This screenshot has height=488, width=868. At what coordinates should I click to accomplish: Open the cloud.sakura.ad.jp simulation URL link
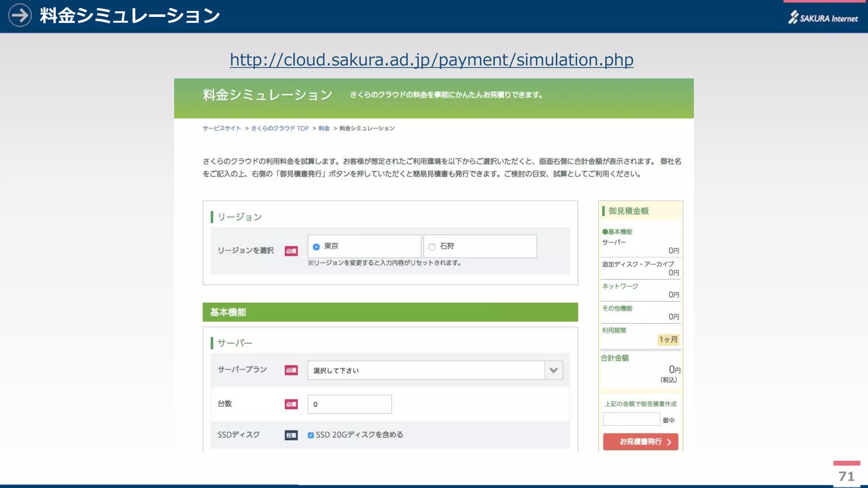coord(431,60)
